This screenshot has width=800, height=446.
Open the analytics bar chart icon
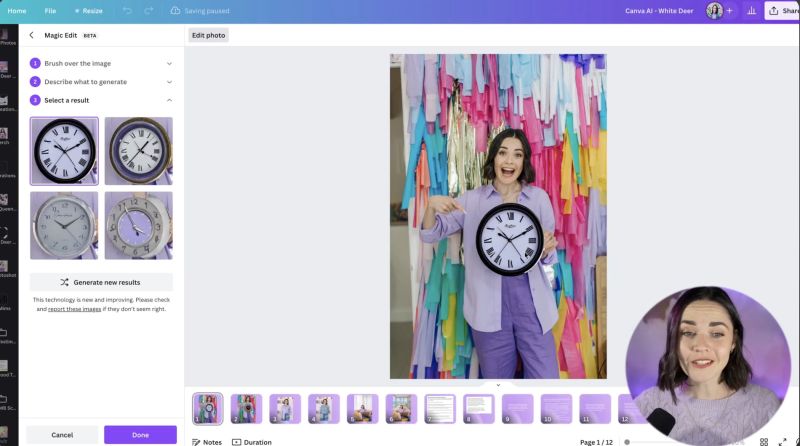click(752, 11)
